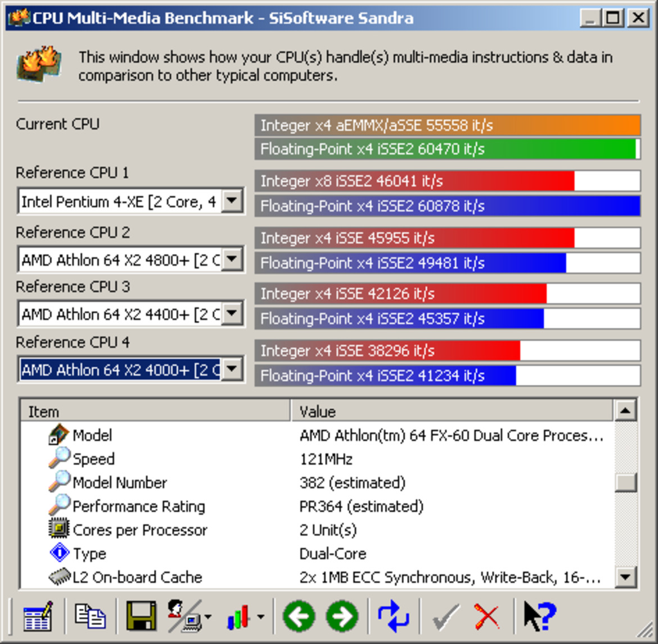Click the Integer x4 iSSE 38296 bar
Viewport: 658px width, 644px height.
tap(447, 350)
